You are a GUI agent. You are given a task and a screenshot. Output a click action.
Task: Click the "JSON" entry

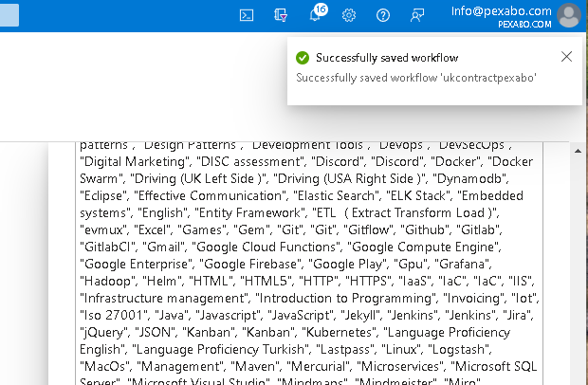tap(156, 332)
